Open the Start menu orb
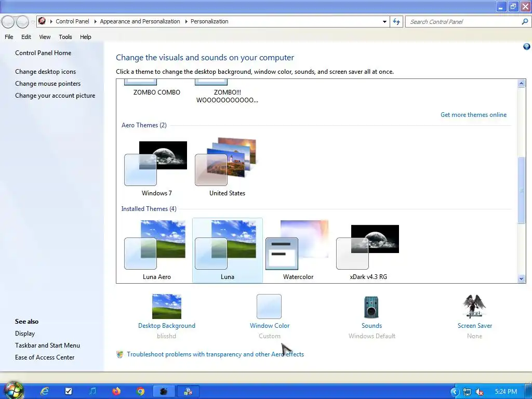The width and height of the screenshot is (532, 399). pos(14,391)
